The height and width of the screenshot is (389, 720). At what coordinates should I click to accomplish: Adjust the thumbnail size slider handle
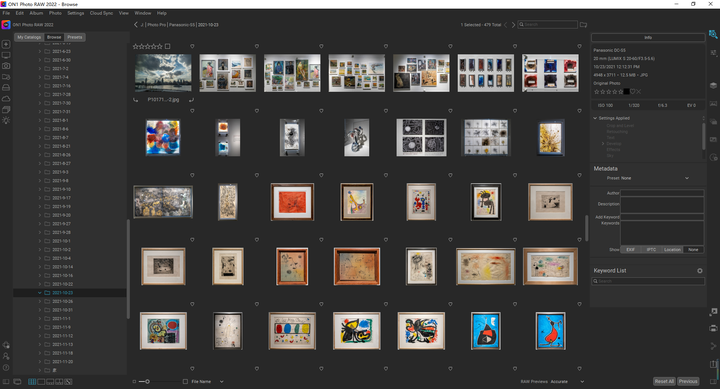pos(147,382)
